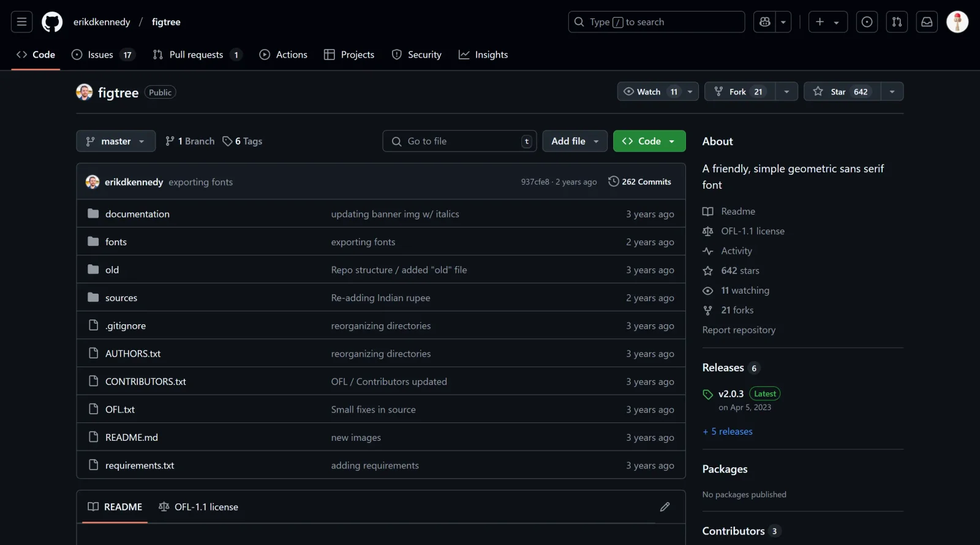
Task: Click the star icon beside 642 stars
Action: click(x=708, y=271)
